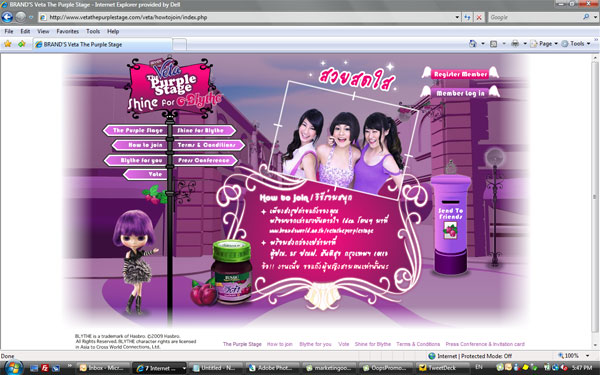600x375 pixels.
Task: Select the BRAND'S Veta The Purple Stage tab
Action: point(102,44)
